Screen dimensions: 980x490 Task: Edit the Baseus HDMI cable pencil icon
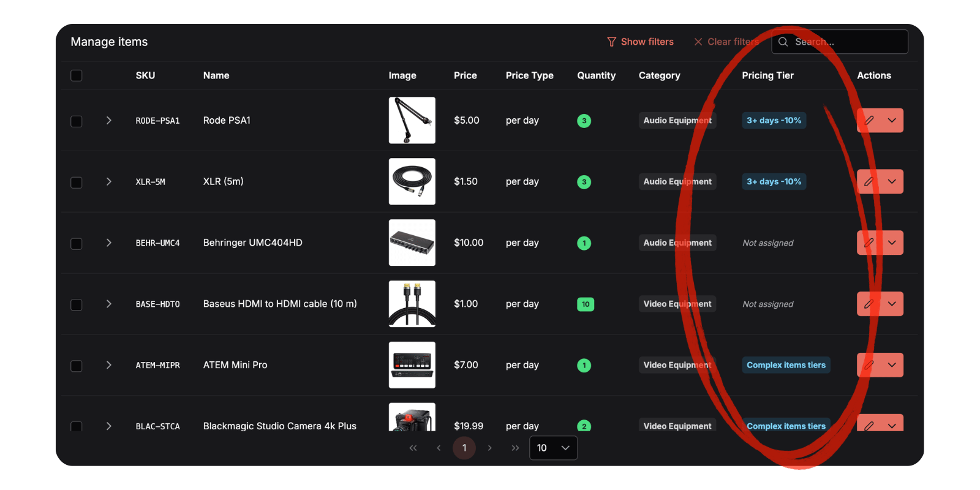[x=869, y=304]
